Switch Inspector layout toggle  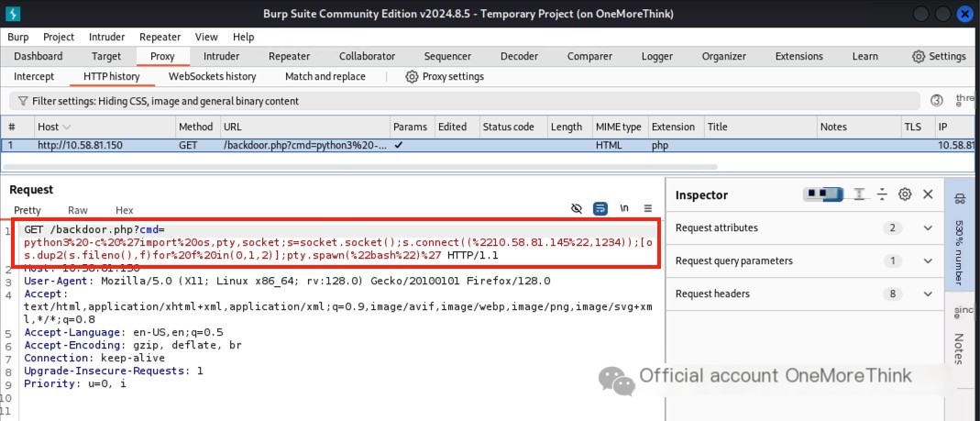coord(822,194)
